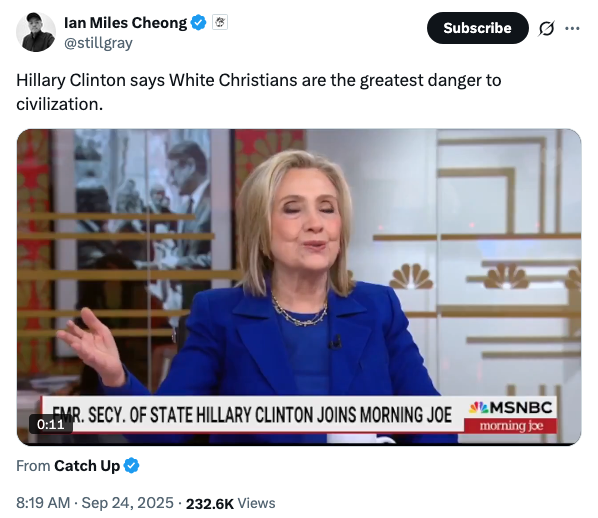View the 232.6K Views count
The width and height of the screenshot is (598, 518).
pyautogui.click(x=230, y=503)
